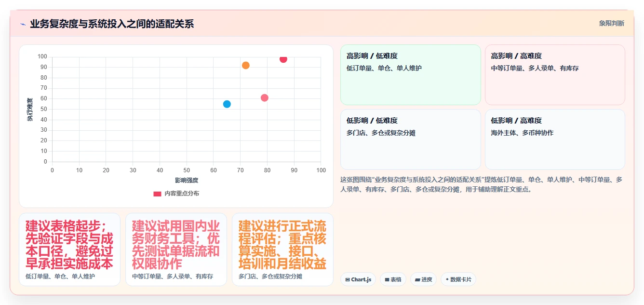Click the 数据卡片 chip star icon
Screen dimensions: 644x305
(x=447, y=279)
